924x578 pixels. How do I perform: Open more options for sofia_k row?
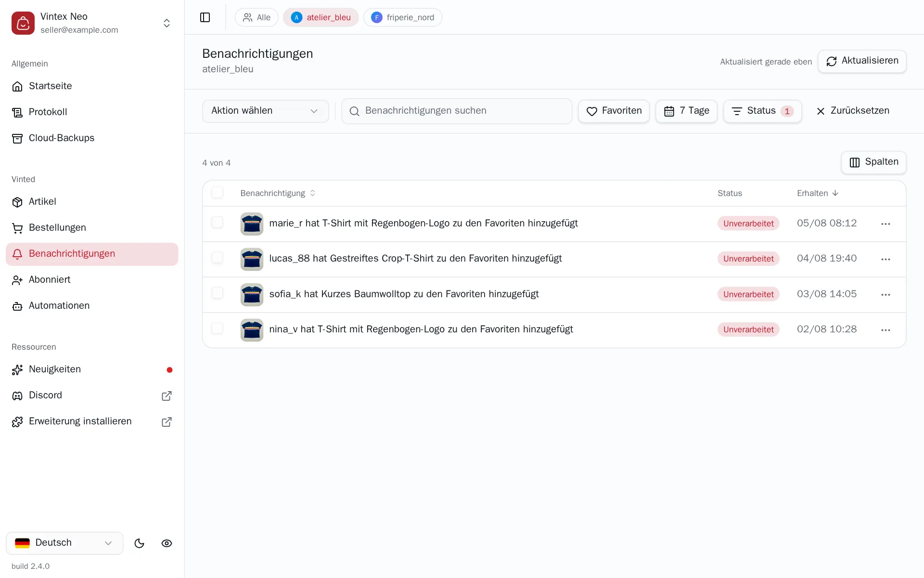point(885,294)
